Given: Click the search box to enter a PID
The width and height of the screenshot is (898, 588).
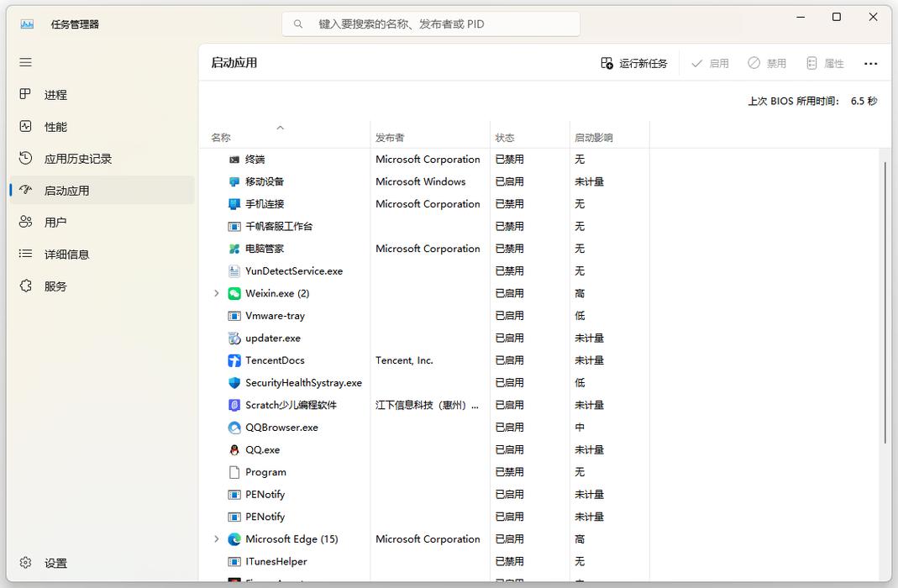Looking at the screenshot, I should [430, 24].
